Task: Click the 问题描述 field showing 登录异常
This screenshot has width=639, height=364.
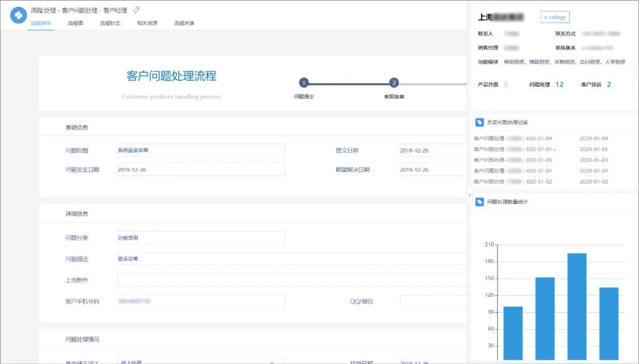Action: coord(292,259)
